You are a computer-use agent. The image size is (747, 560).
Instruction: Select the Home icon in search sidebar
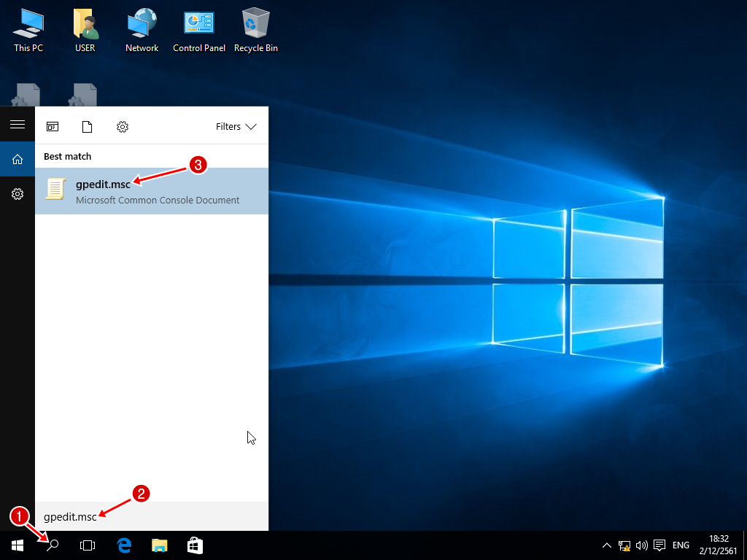coord(18,160)
